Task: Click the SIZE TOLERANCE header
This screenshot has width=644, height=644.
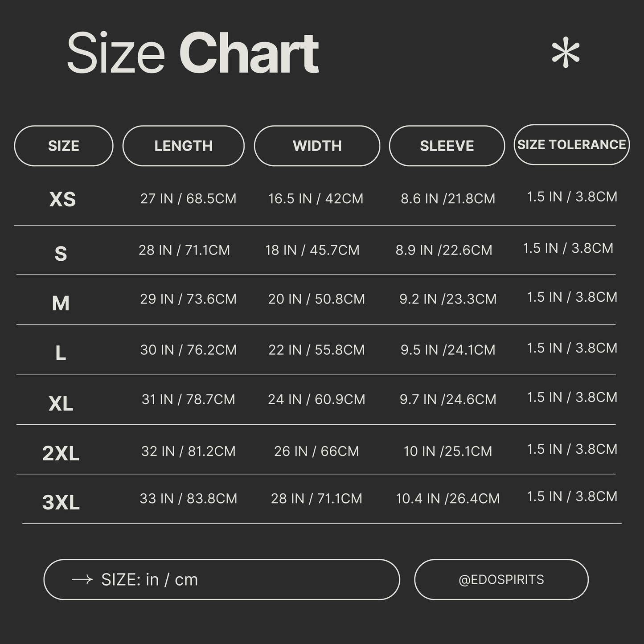Action: click(x=572, y=144)
